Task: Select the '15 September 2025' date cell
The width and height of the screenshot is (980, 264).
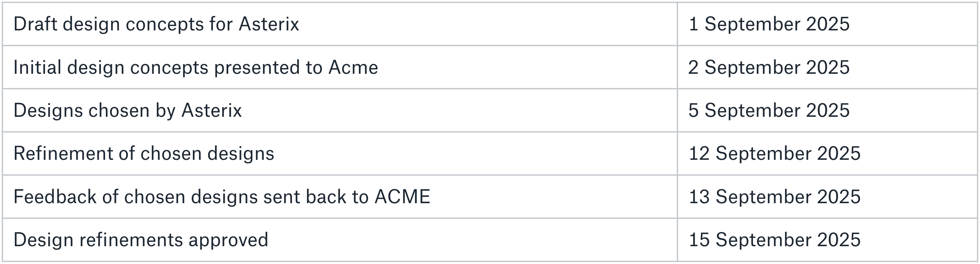Action: click(x=827, y=240)
